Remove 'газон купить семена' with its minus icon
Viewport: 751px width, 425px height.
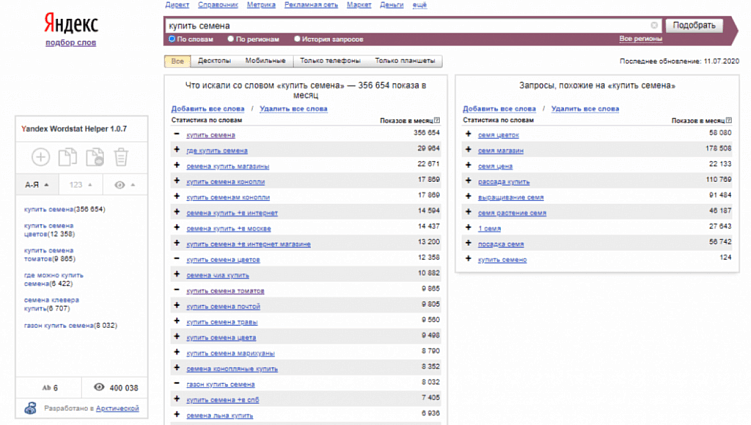click(177, 383)
